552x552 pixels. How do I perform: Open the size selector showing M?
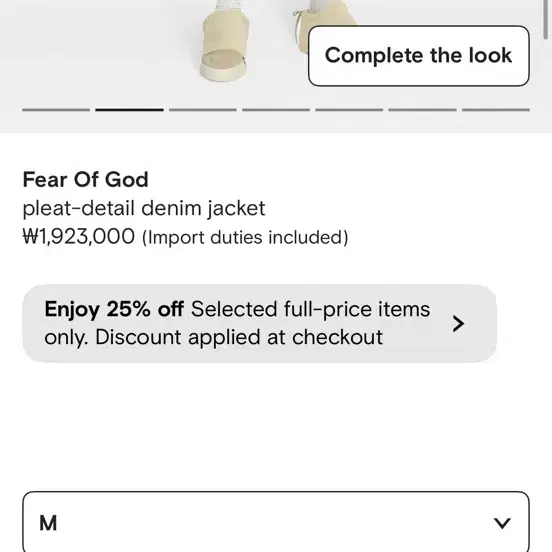tap(276, 522)
